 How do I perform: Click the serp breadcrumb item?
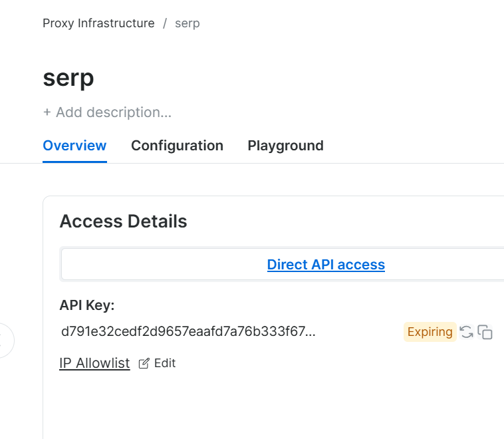click(x=188, y=23)
